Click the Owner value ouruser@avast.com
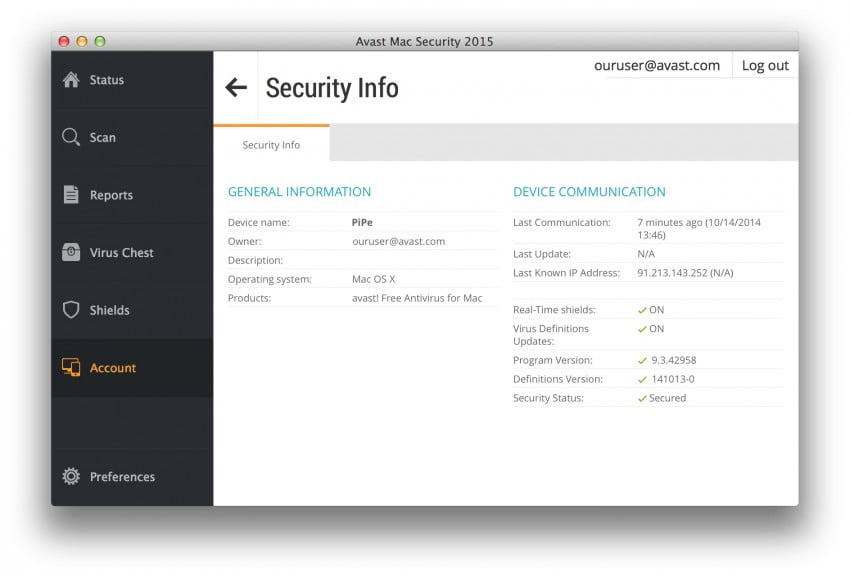Image resolution: width=850 pixels, height=577 pixels. click(x=398, y=241)
